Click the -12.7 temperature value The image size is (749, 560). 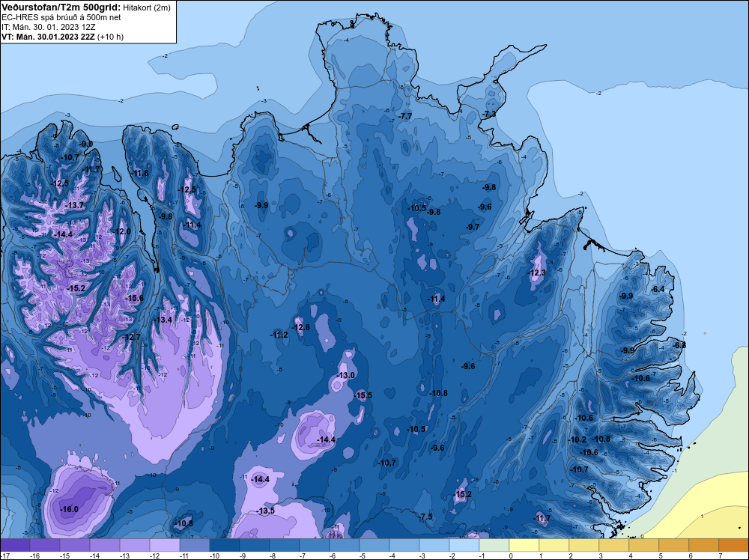tap(132, 337)
